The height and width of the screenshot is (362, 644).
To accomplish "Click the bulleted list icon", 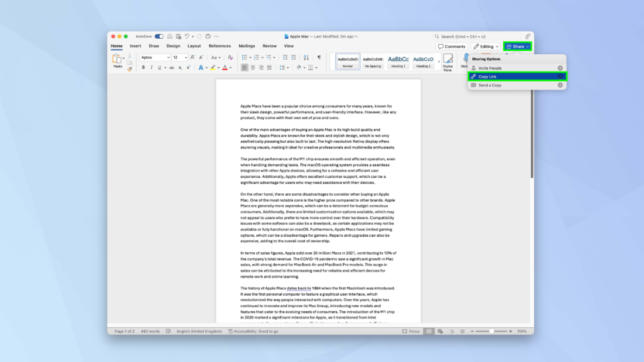I will tap(244, 57).
